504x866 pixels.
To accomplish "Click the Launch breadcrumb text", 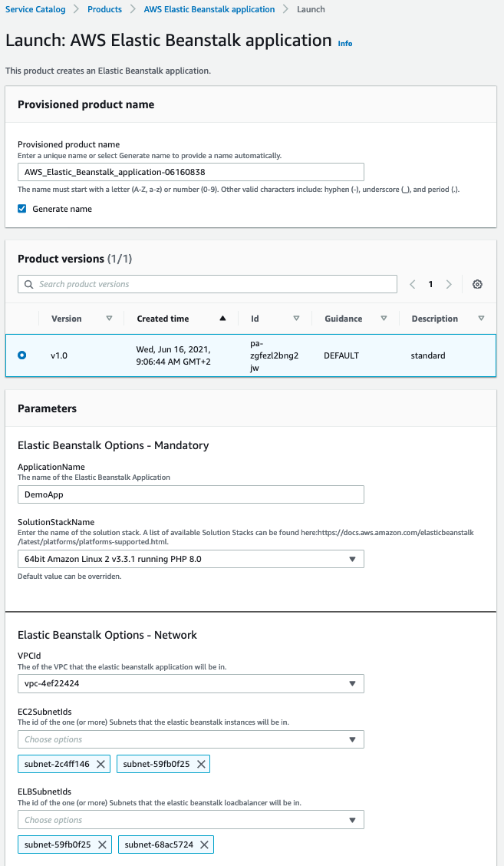I will pyautogui.click(x=311, y=9).
